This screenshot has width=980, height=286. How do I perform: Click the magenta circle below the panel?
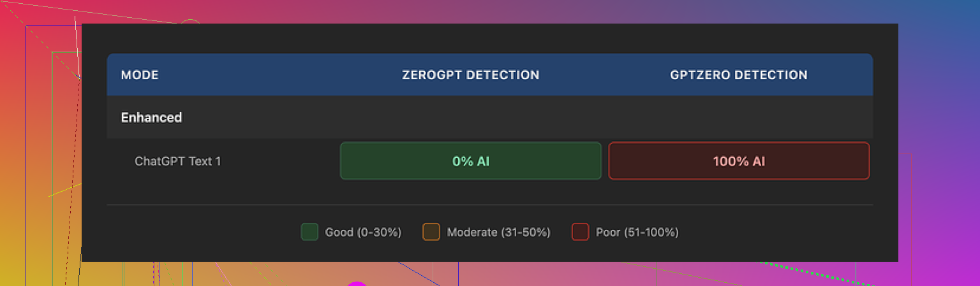click(357, 283)
